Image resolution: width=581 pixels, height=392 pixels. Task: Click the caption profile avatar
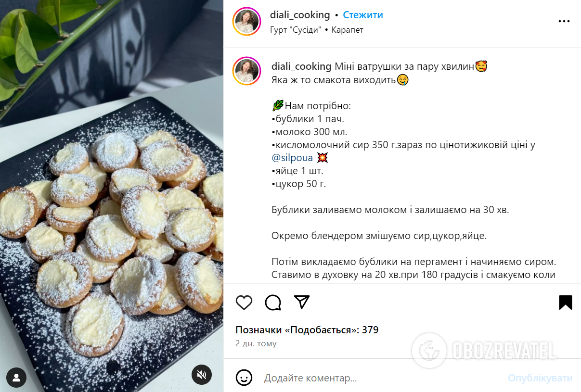point(247,72)
